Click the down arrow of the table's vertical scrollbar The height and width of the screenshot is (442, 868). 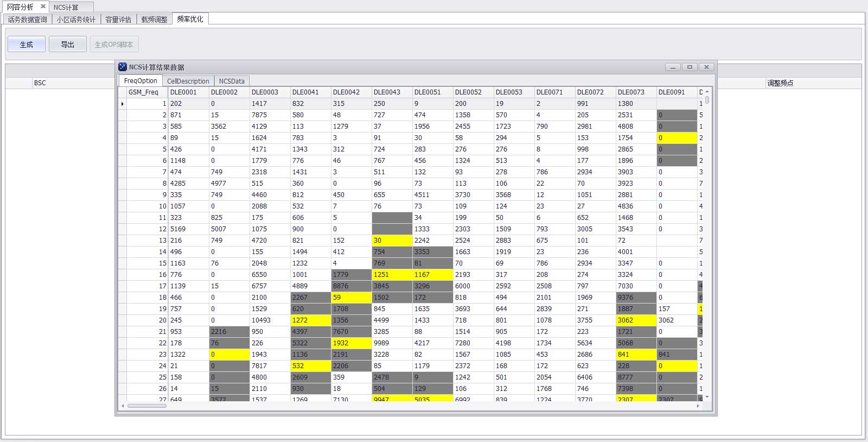[x=707, y=397]
